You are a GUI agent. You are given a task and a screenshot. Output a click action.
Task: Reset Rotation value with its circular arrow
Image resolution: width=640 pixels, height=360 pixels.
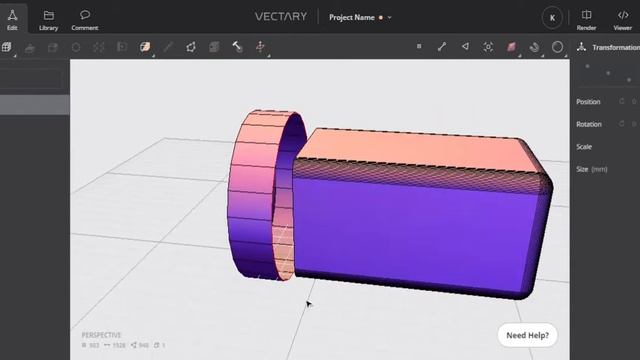tap(622, 124)
